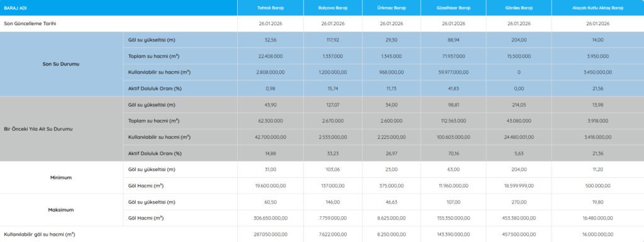Select the fill rate 41,83

click(x=453, y=89)
